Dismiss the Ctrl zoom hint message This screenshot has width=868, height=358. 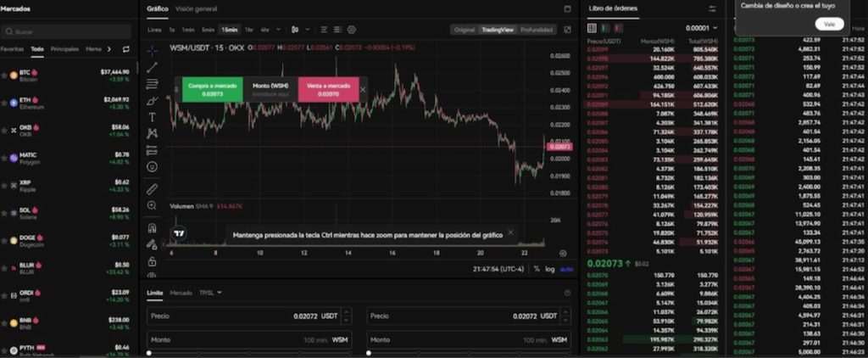click(510, 232)
